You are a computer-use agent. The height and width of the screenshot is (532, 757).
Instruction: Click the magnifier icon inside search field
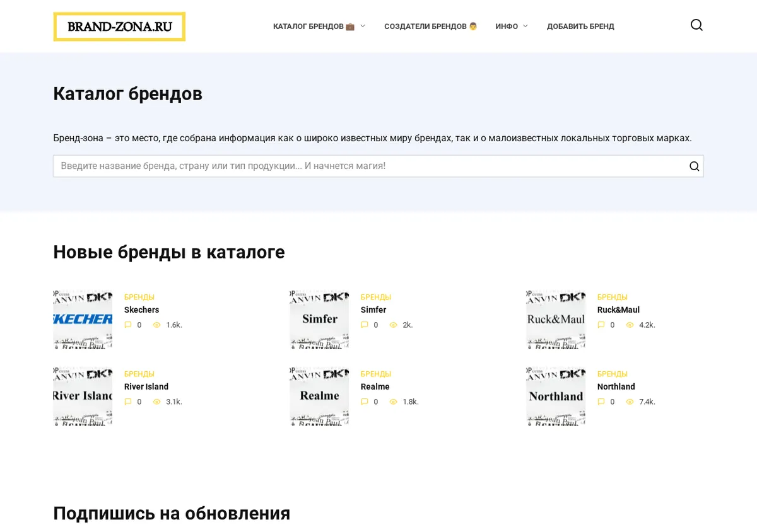(694, 166)
